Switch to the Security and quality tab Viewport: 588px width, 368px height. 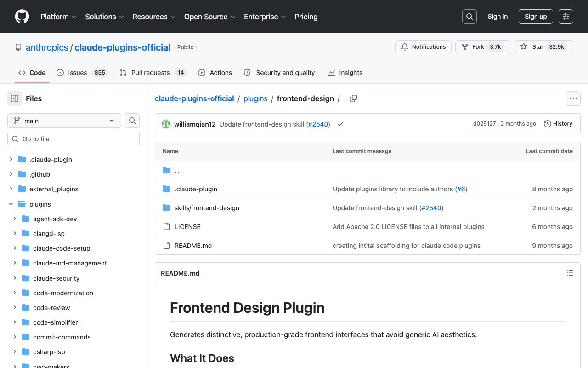279,73
